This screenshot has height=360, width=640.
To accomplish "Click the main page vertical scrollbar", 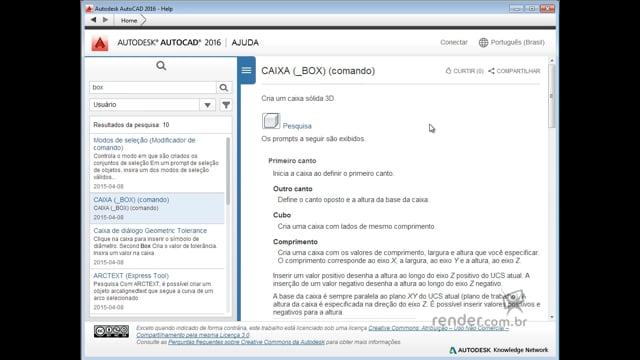I will [552, 96].
